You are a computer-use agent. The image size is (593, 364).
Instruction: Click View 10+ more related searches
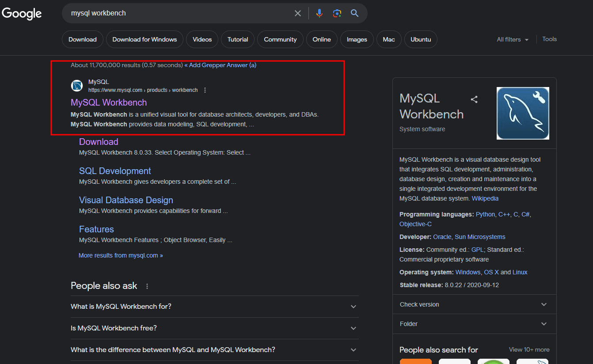click(529, 349)
